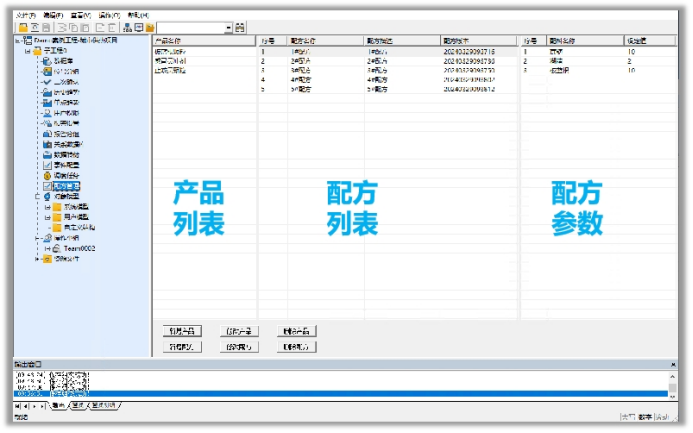Click the output window vertical scrollbar
The width and height of the screenshot is (693, 433).
point(674,384)
